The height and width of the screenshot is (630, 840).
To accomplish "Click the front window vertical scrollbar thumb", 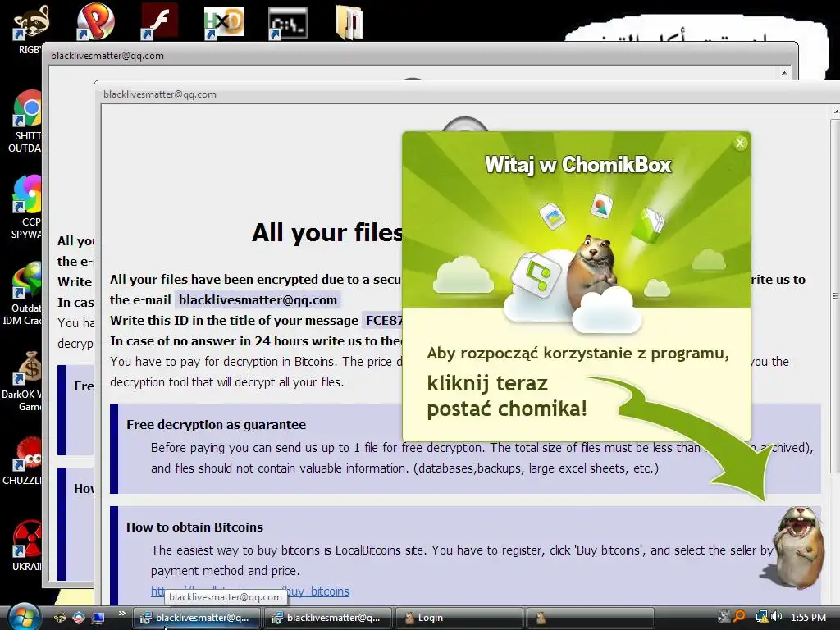I will click(x=835, y=295).
